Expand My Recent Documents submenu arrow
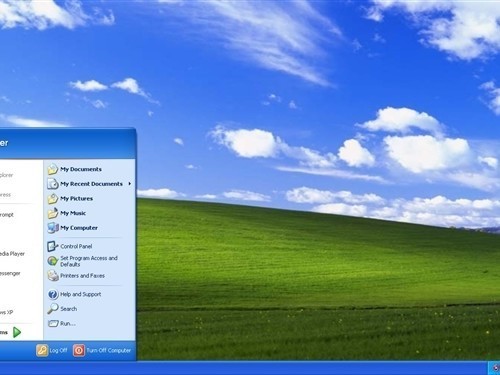Screen dimensions: 500x375 [130, 184]
